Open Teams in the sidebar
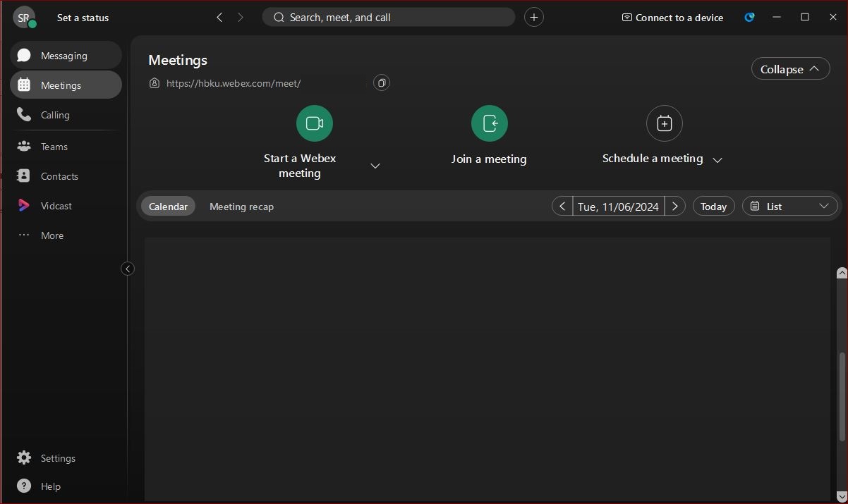 66,147
